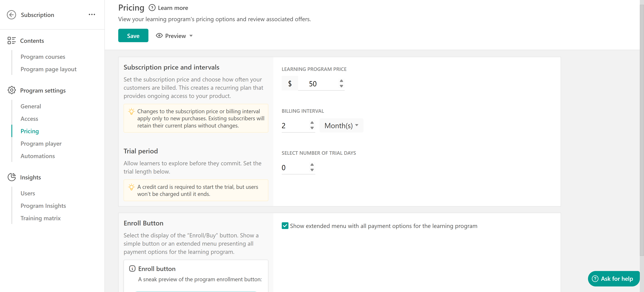Decrease billing interval with down arrow
644x292 pixels.
pos(312,128)
